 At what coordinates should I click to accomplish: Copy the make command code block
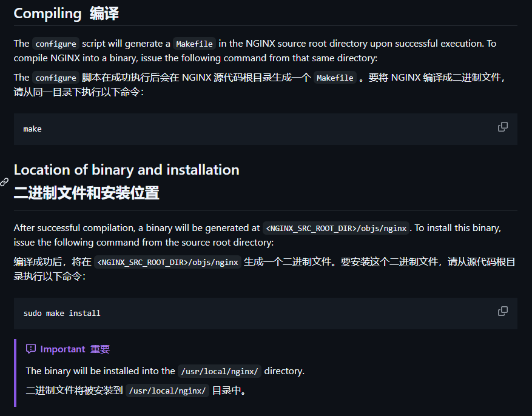coord(502,127)
